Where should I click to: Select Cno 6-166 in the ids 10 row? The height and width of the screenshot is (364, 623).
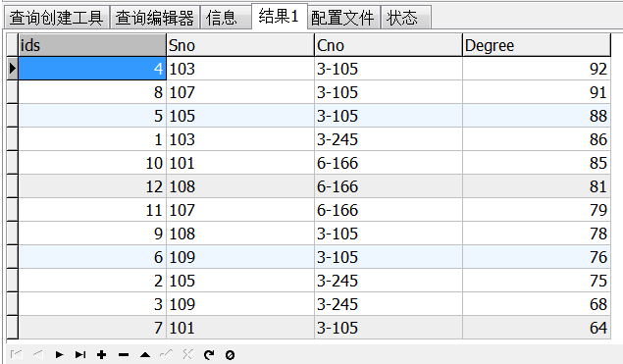point(389,163)
